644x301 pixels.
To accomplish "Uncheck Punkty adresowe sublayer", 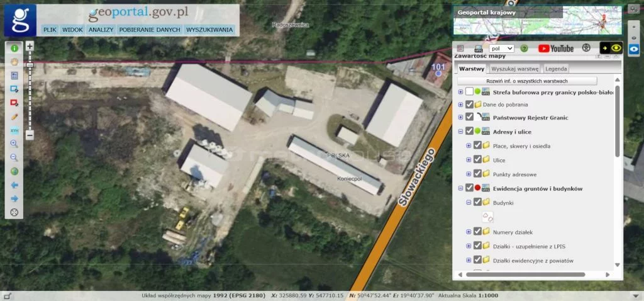I will (x=477, y=174).
